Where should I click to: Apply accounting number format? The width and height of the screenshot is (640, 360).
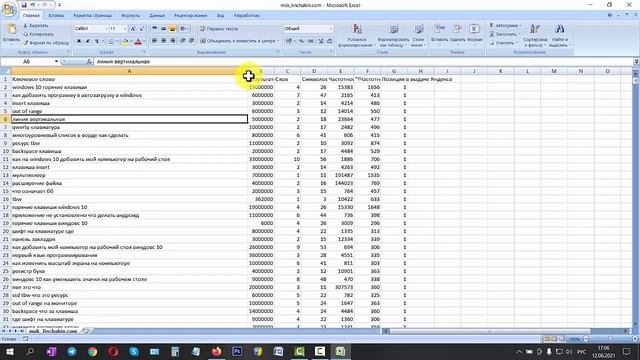click(x=289, y=41)
